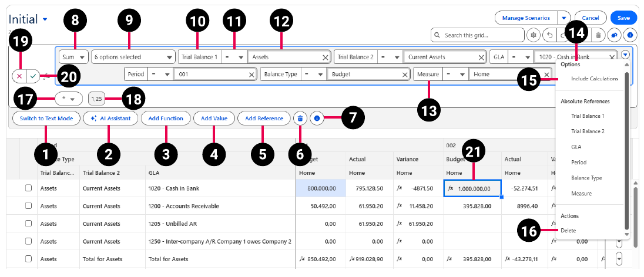Screen dimensions: 644x277
Task: Select Delete under Actions menu
Action: point(568,231)
